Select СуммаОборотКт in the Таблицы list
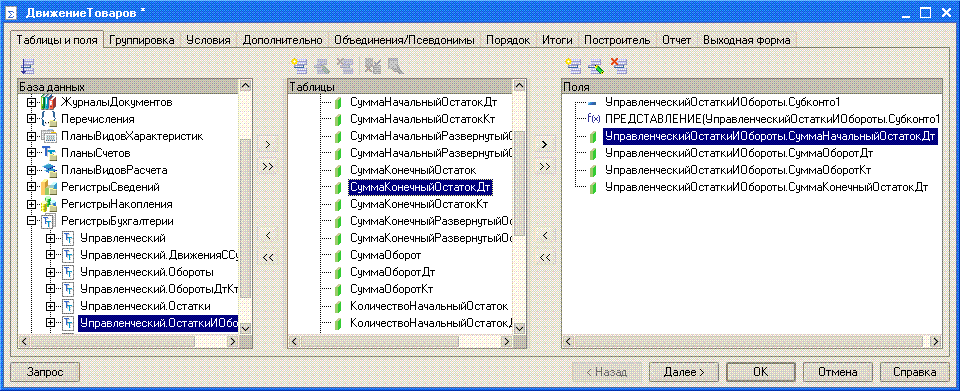960x391 pixels. click(392, 288)
